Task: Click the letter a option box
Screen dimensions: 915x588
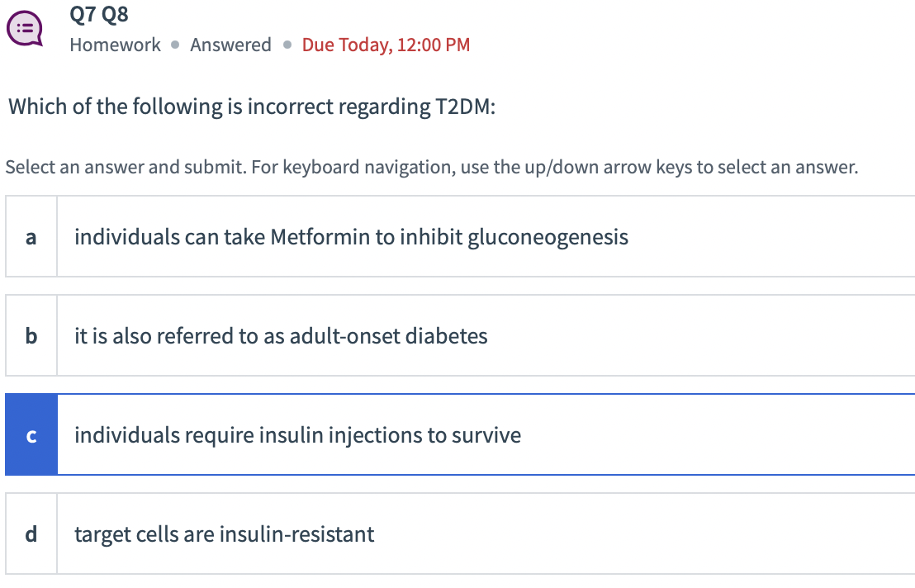Action: [x=31, y=236]
